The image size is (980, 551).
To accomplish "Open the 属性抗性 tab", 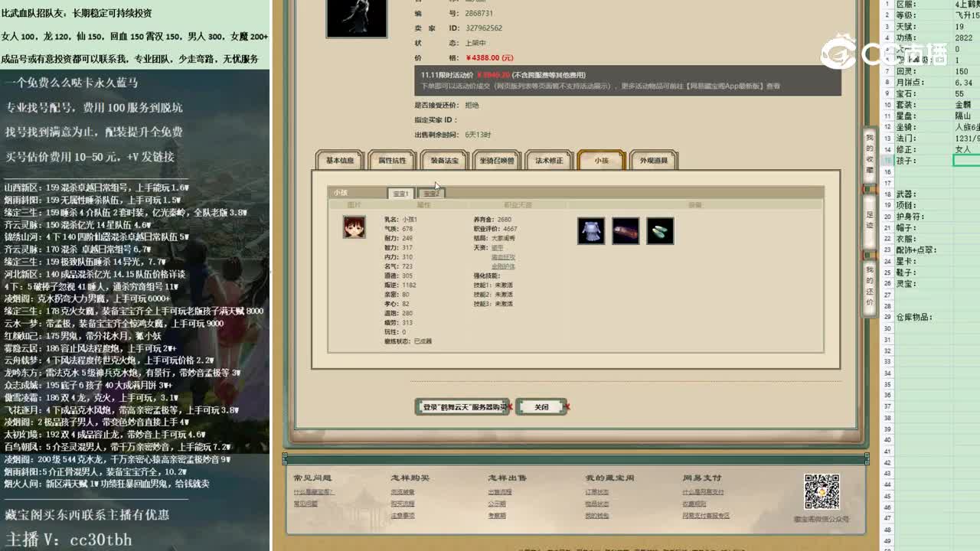I will (393, 161).
